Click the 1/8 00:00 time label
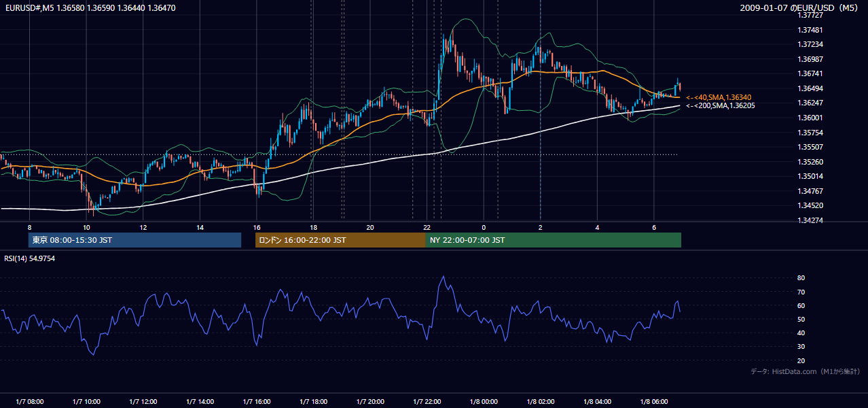 (x=484, y=401)
